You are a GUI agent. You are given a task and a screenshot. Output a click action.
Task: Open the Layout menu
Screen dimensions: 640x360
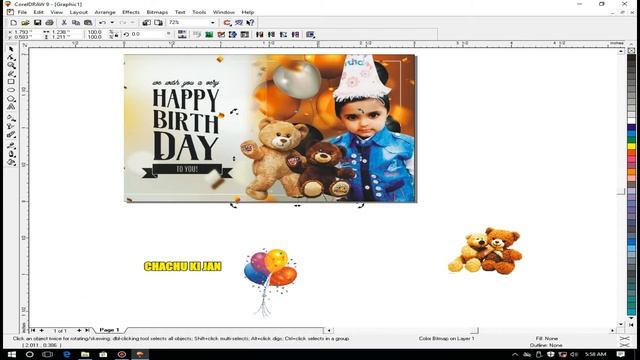[x=78, y=12]
